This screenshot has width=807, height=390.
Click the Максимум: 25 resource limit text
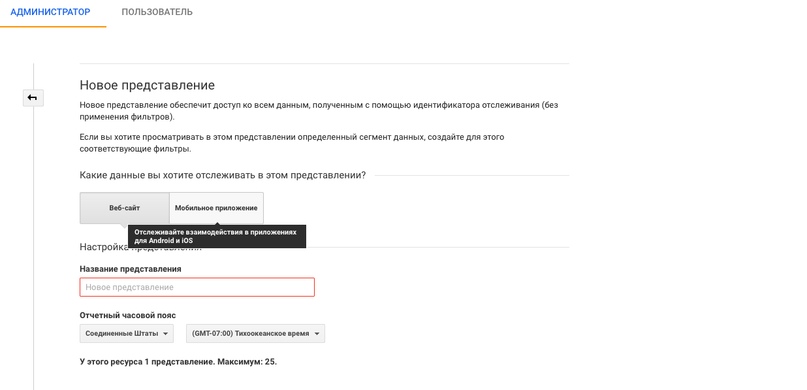(x=247, y=361)
